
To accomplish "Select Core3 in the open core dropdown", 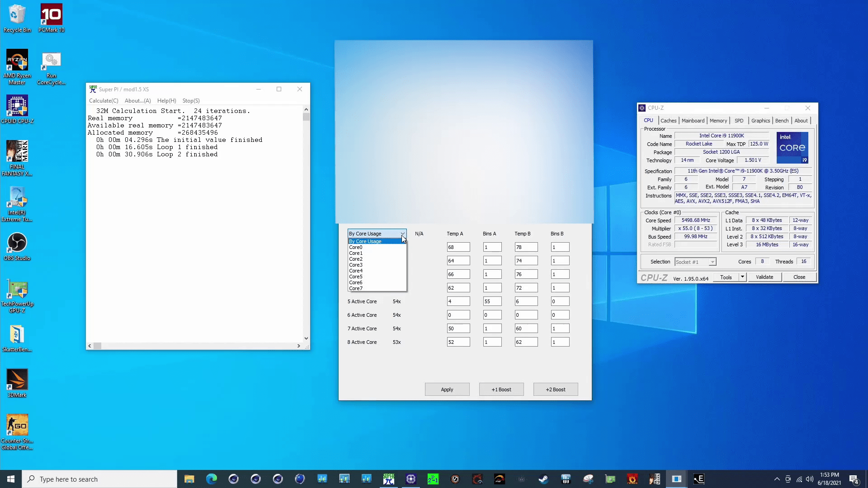I will (356, 265).
